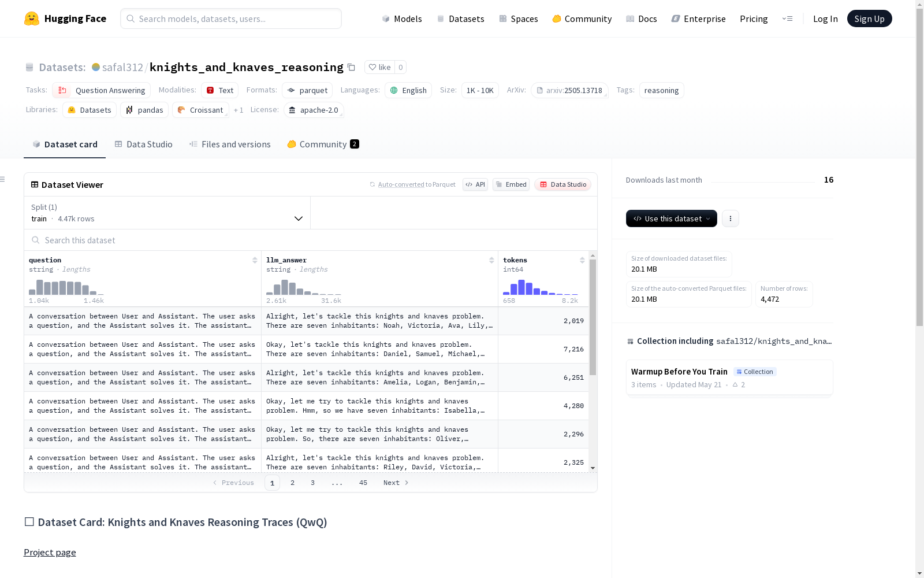Click the Log In link
Screen dimensions: 924x578
point(825,18)
